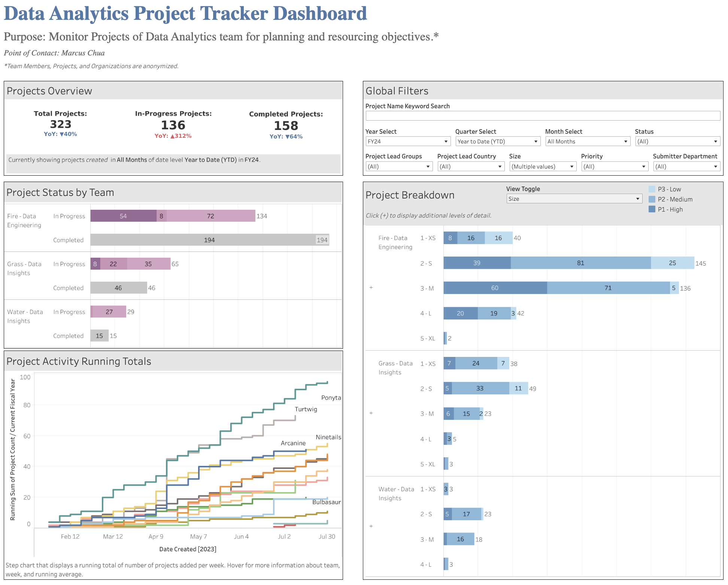The width and height of the screenshot is (728, 585).
Task: Open the View Toggle Size dropdown
Action: point(574,199)
